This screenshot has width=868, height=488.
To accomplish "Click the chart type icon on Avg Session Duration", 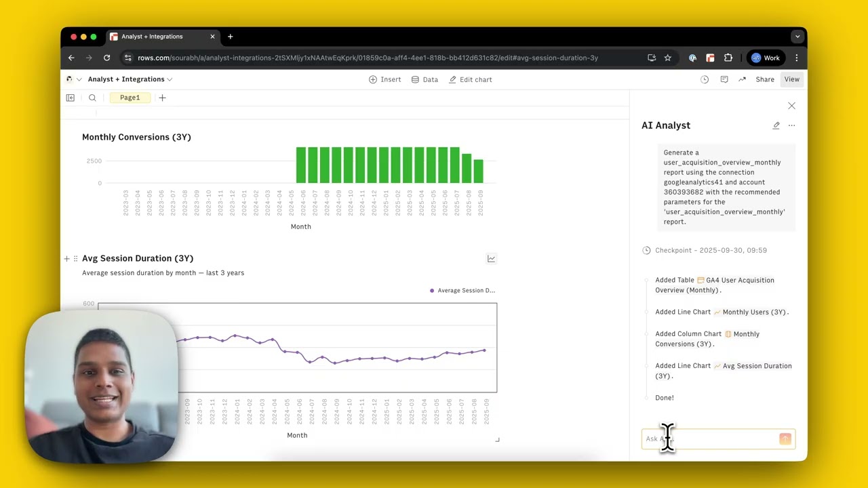I will point(492,258).
